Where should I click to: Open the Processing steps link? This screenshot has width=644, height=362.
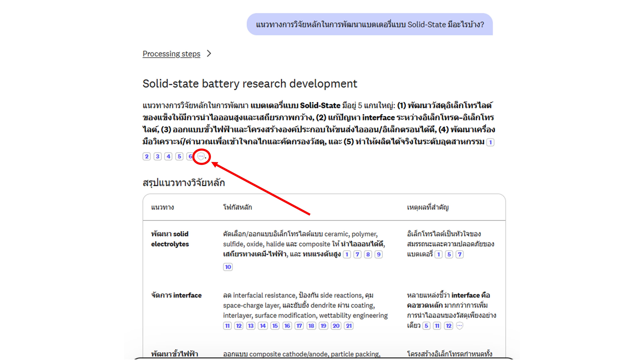[171, 54]
